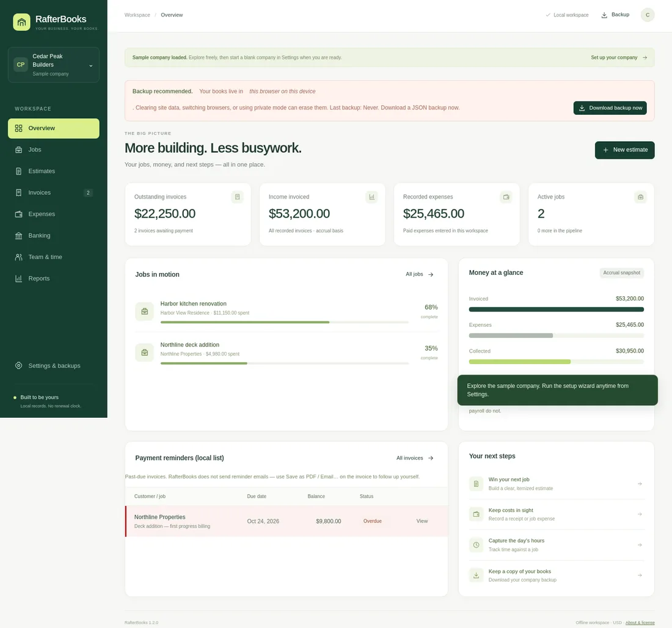This screenshot has height=628, width=672.
Task: Click the Recorded expenses wallet icon
Action: (x=506, y=197)
